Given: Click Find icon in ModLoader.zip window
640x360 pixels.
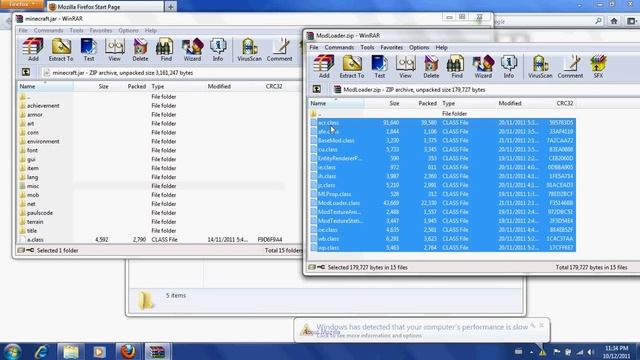Looking at the screenshot, I should 456,67.
